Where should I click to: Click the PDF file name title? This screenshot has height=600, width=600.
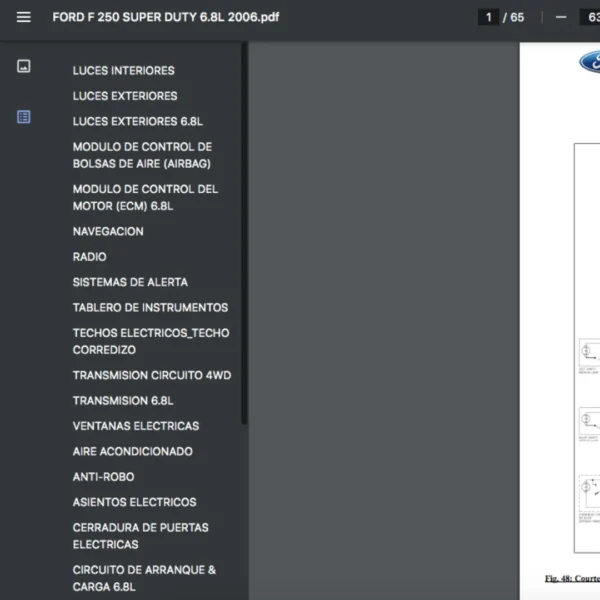tap(166, 17)
